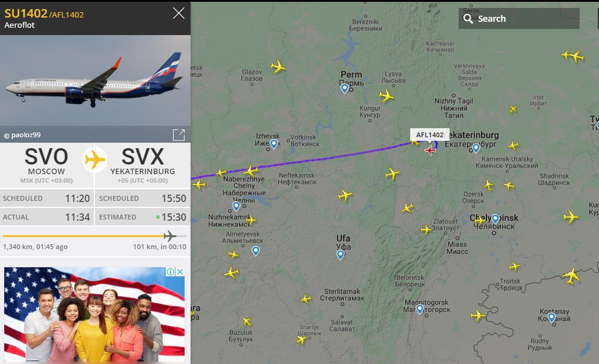Open the aircraft photo in external view
The height and width of the screenshot is (364, 599).
pos(178,135)
